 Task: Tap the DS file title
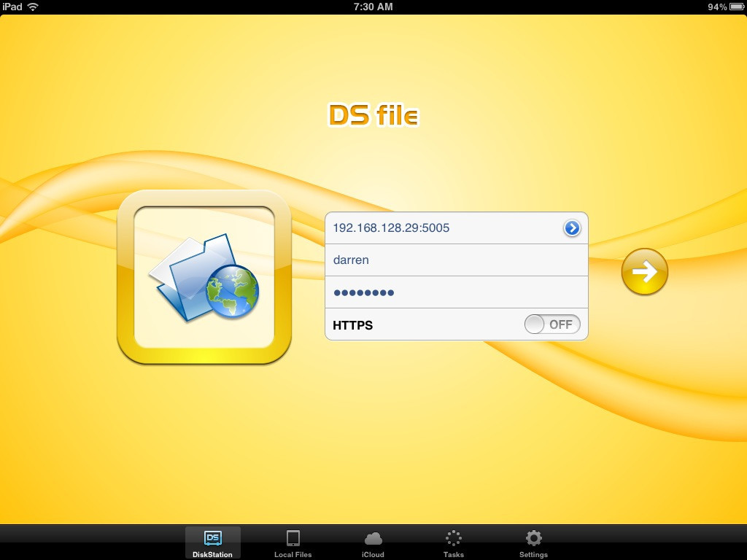click(373, 115)
